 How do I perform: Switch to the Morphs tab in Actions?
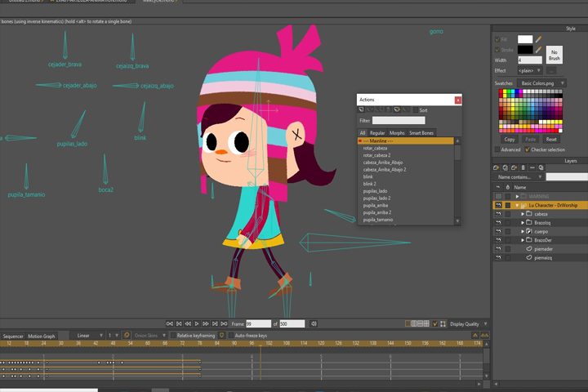coord(397,133)
